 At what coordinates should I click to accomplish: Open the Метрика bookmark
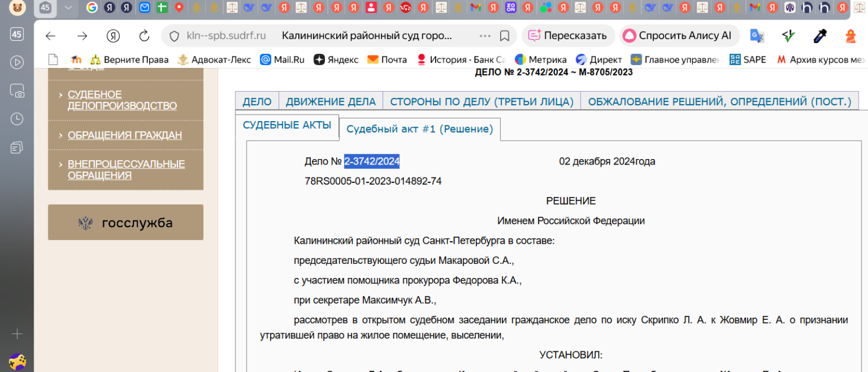[541, 60]
